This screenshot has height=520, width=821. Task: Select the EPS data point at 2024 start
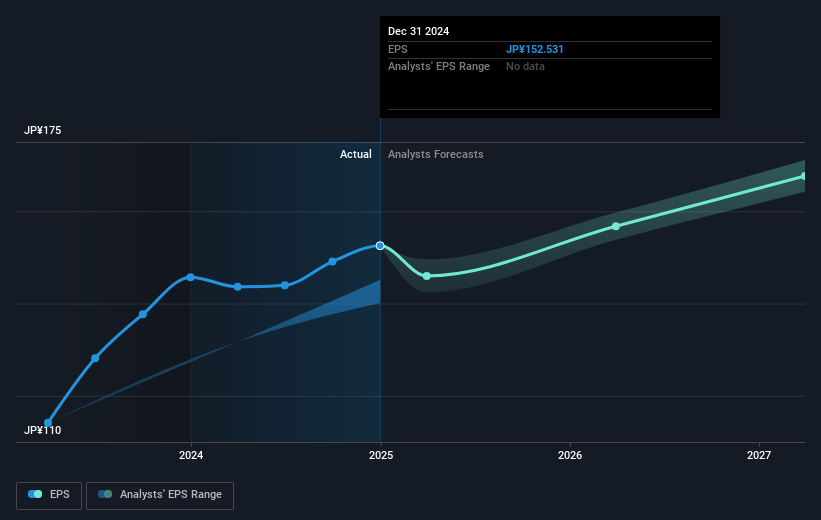(191, 277)
